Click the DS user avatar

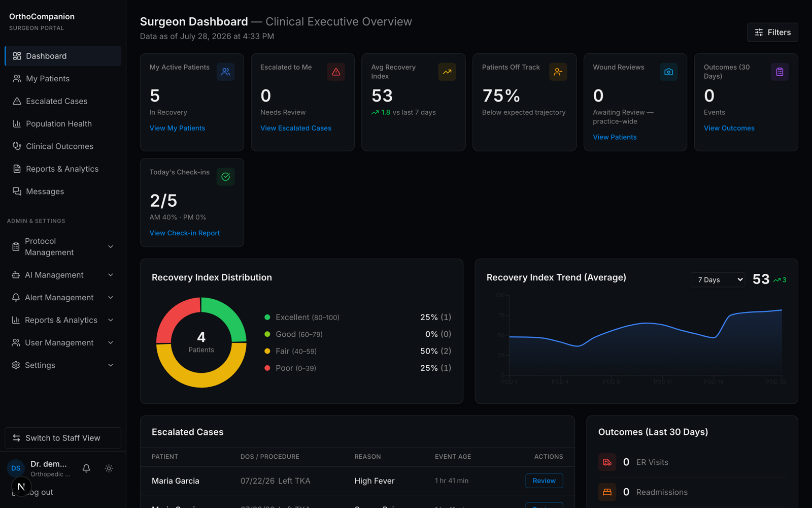pyautogui.click(x=16, y=468)
